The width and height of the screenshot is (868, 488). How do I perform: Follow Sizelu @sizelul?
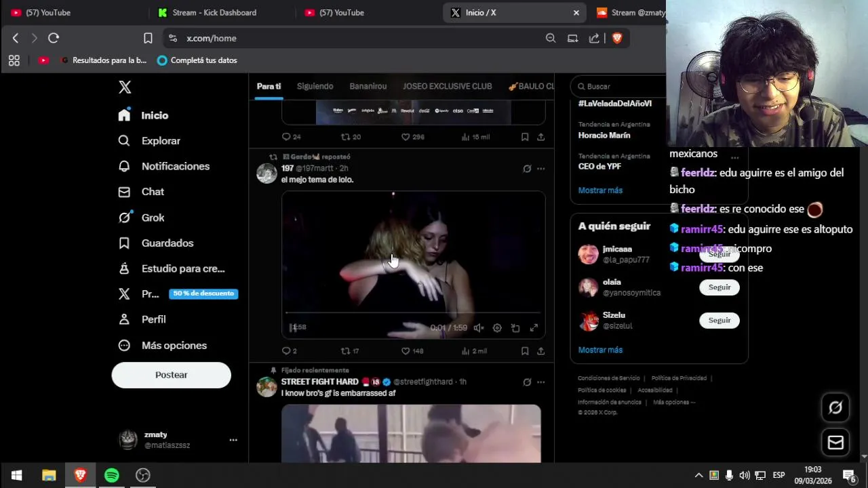(719, 321)
